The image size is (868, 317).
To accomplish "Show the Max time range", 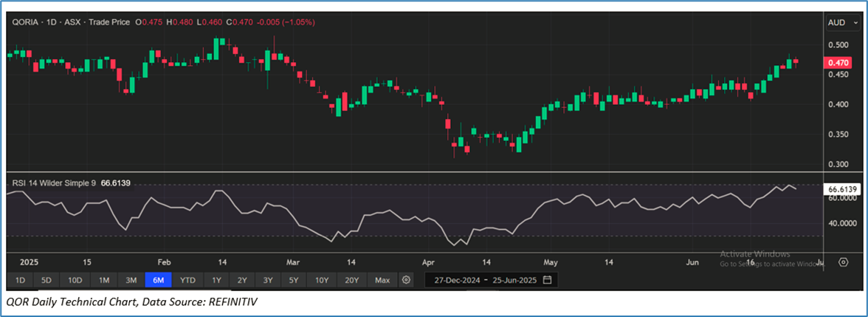I will [382, 280].
